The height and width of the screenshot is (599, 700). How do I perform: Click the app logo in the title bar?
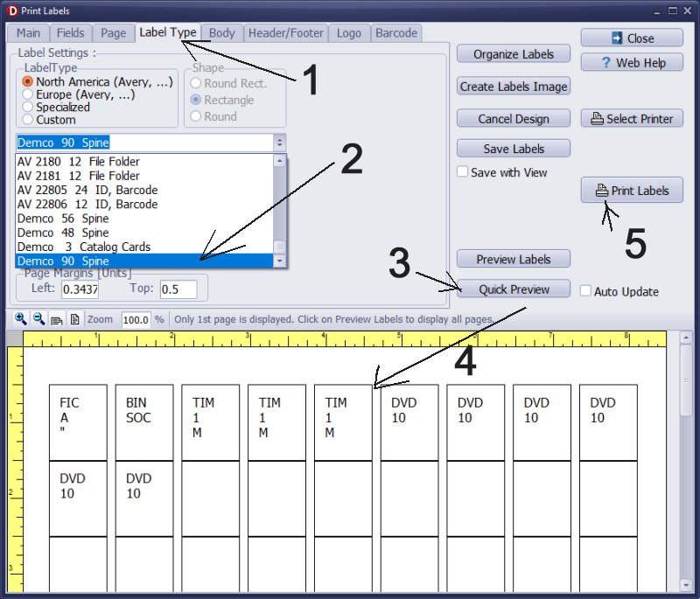click(12, 10)
